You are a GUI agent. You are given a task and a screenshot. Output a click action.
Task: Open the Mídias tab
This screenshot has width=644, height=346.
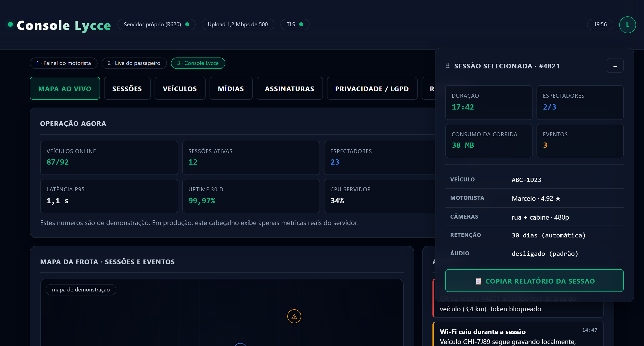[x=231, y=88]
